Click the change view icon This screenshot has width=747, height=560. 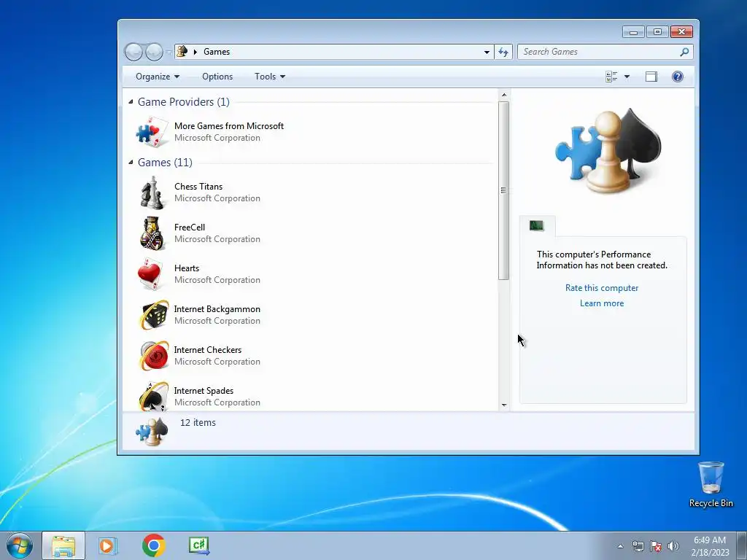tap(611, 77)
